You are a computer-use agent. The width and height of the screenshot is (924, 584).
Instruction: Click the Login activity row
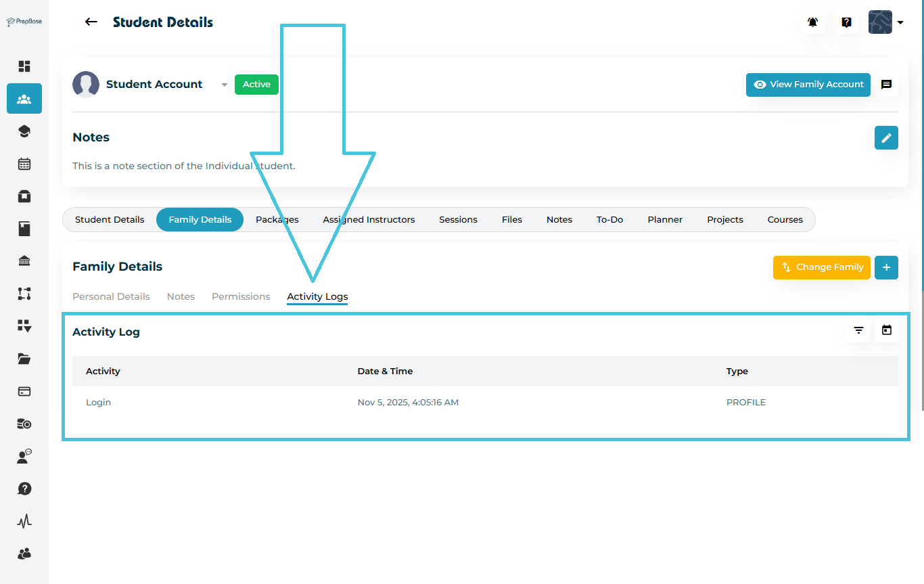pyautogui.click(x=98, y=402)
